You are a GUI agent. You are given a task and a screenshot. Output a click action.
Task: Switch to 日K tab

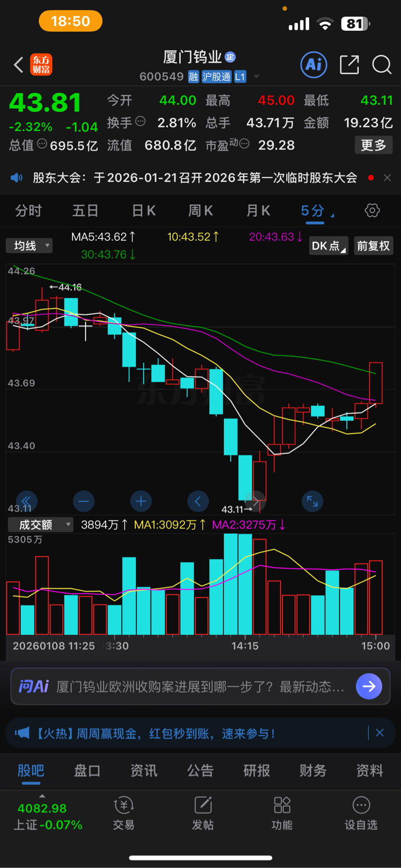[144, 210]
